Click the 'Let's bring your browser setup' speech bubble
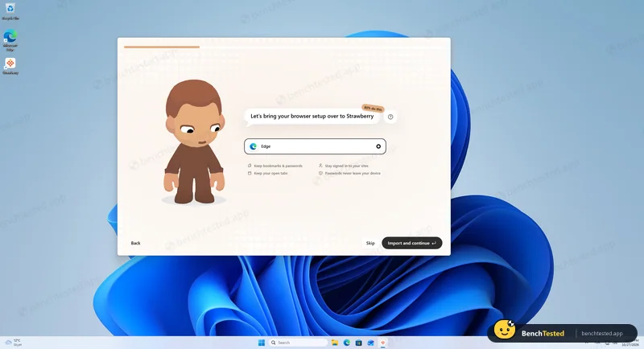The image size is (644, 349). coord(312,117)
